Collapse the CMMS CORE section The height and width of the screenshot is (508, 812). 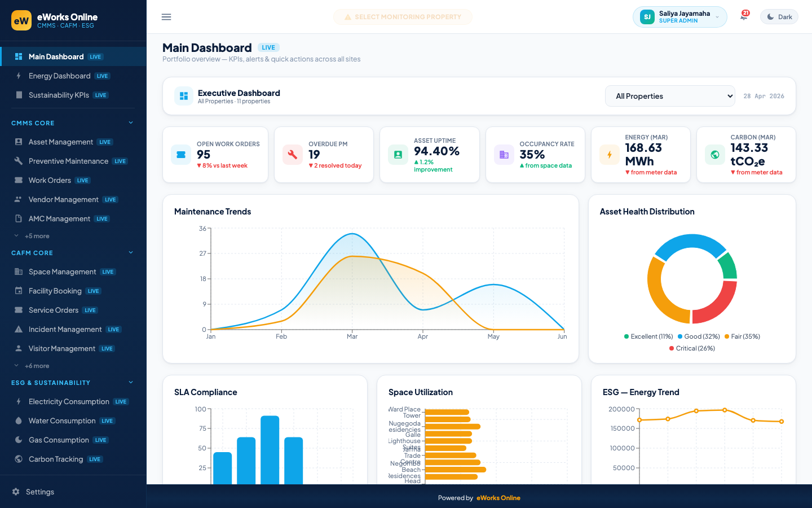click(x=131, y=122)
